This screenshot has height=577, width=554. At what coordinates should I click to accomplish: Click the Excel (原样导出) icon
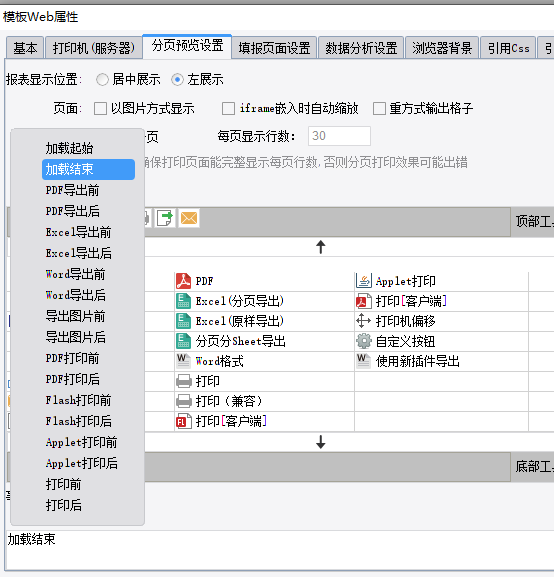(x=183, y=321)
